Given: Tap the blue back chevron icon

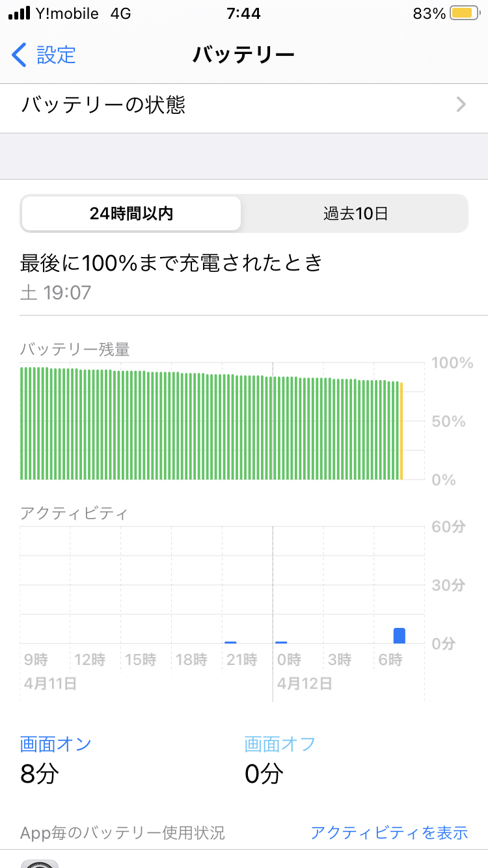Looking at the screenshot, I should 20,55.
